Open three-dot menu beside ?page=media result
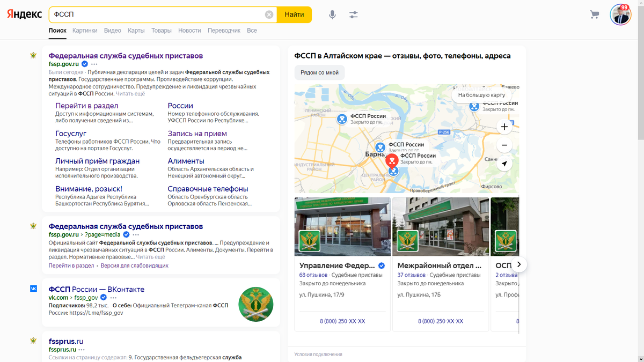Viewport: 644px width, 362px height. tap(136, 235)
